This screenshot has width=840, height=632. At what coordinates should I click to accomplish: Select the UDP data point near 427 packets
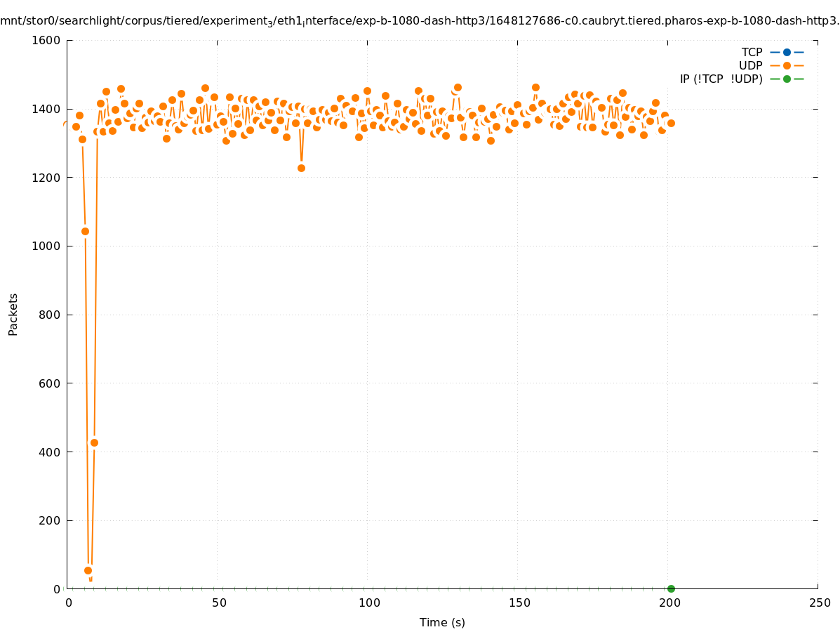94,442
